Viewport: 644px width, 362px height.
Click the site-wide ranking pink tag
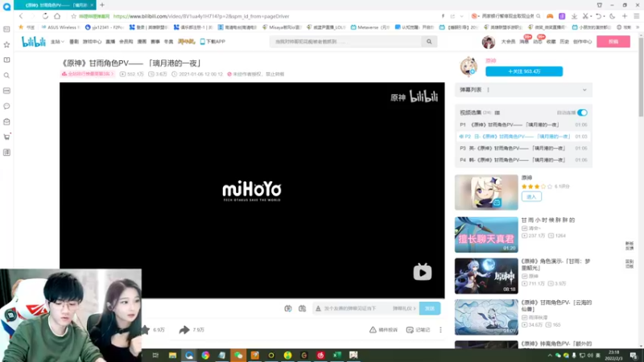[88, 74]
